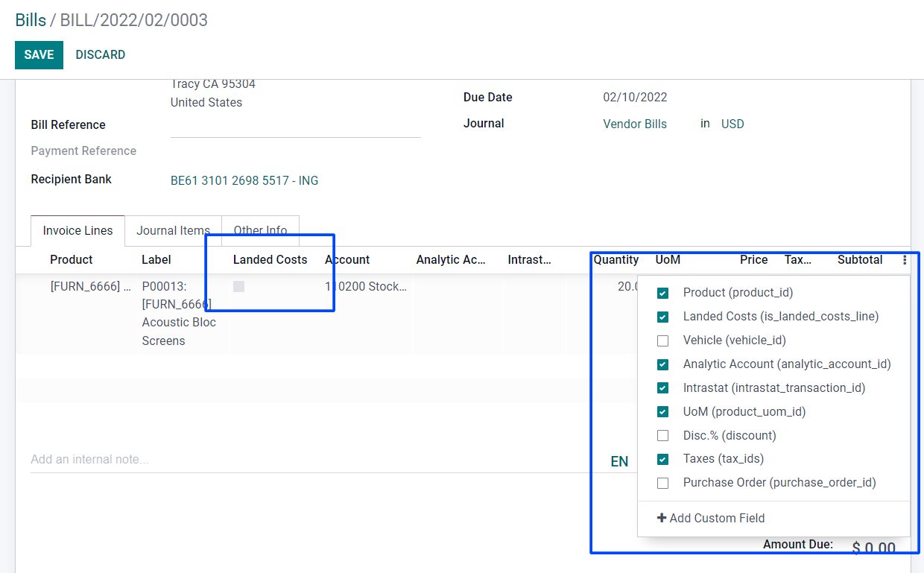Uncheck Intrastat (intrastat_transaction_id) option
This screenshot has width=924, height=573.
tap(662, 388)
